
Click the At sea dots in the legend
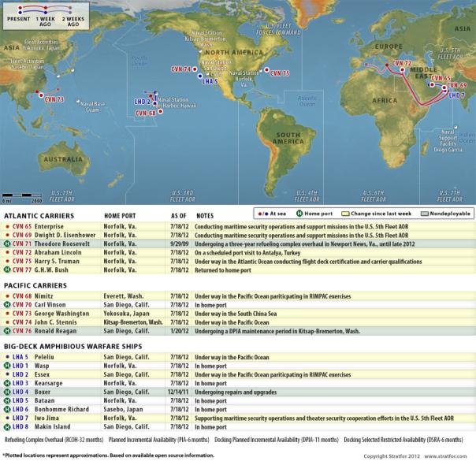(263, 214)
